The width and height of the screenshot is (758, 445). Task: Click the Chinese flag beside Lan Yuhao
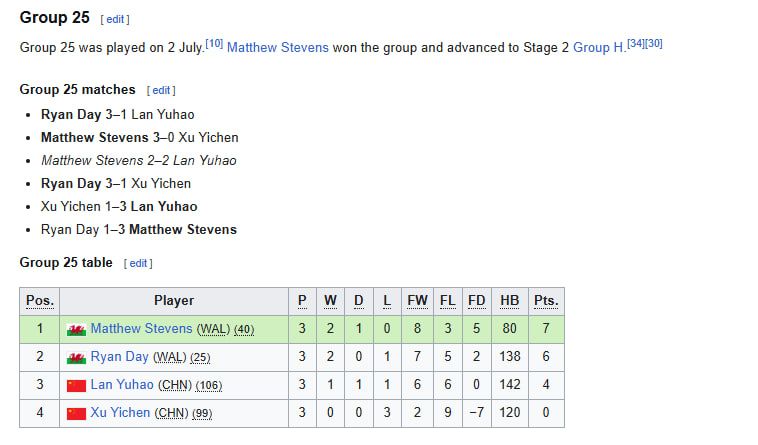click(x=76, y=386)
